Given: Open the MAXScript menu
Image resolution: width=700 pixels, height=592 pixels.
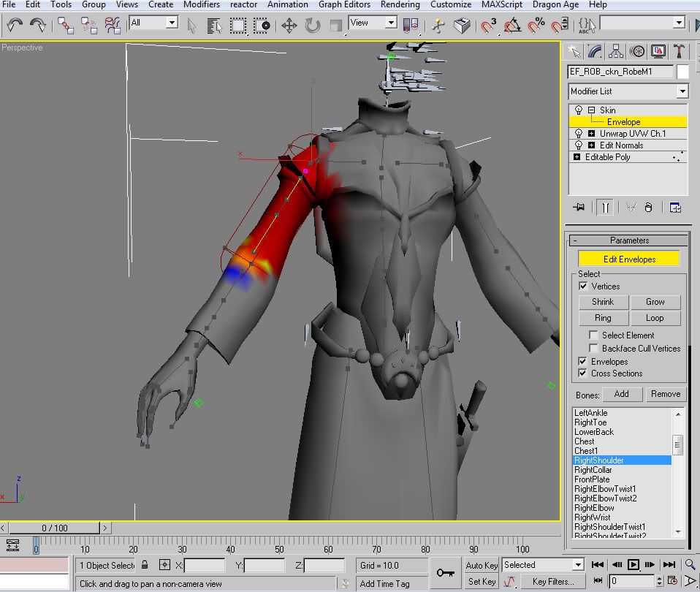Looking at the screenshot, I should point(502,4).
